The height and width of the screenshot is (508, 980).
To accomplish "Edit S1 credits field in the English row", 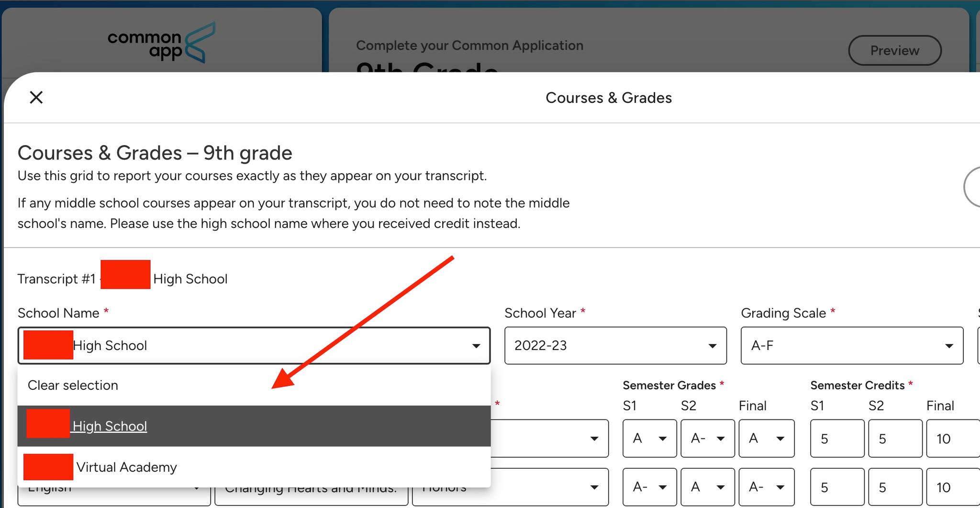I will point(837,487).
